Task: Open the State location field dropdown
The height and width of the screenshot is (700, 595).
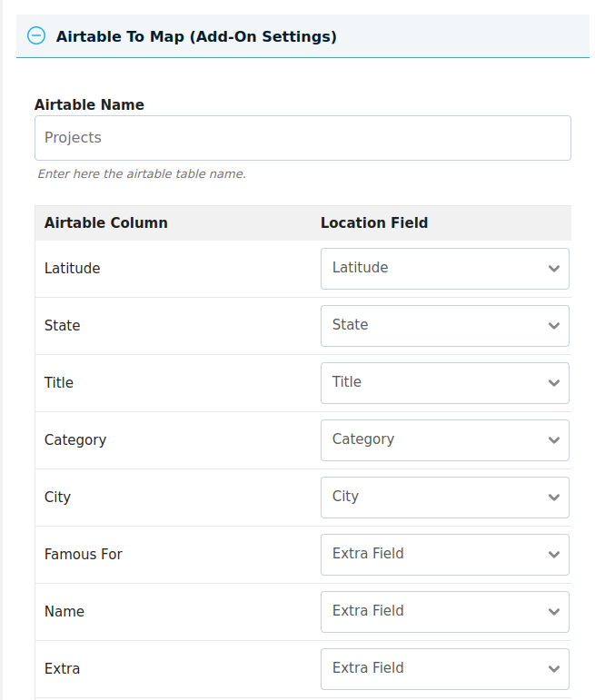Action: click(445, 326)
